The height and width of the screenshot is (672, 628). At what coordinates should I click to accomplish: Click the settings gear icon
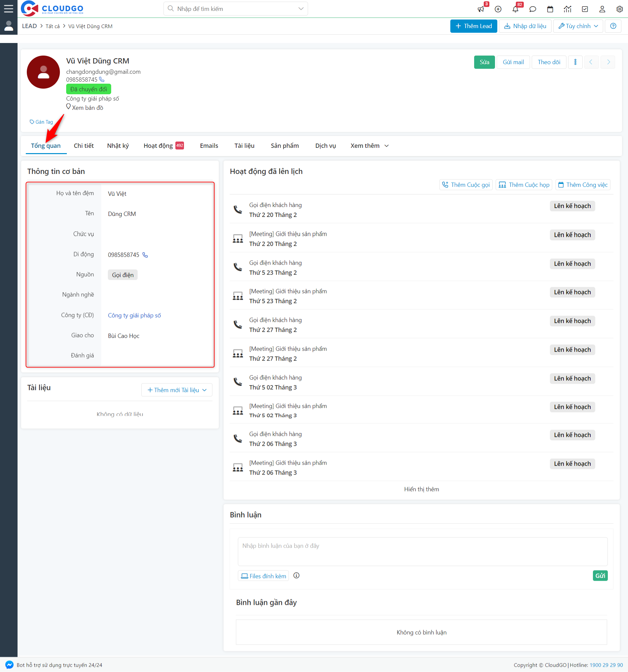pos(619,9)
